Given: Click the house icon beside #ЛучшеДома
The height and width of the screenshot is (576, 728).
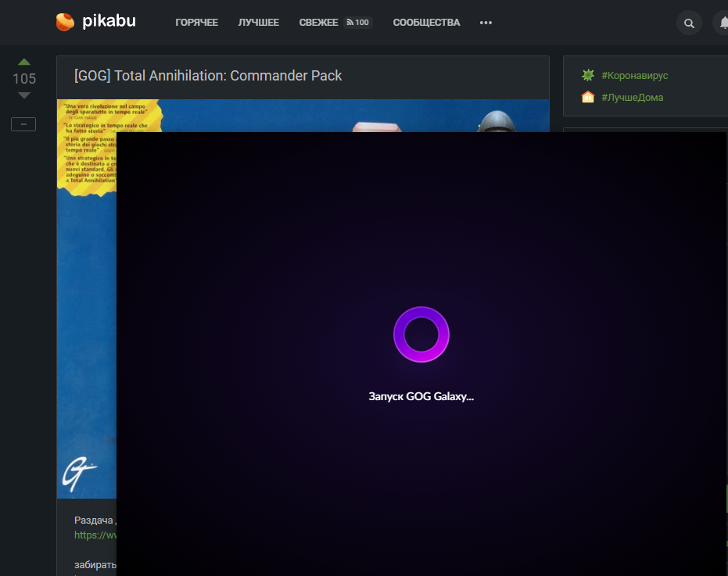Looking at the screenshot, I should click(x=588, y=97).
